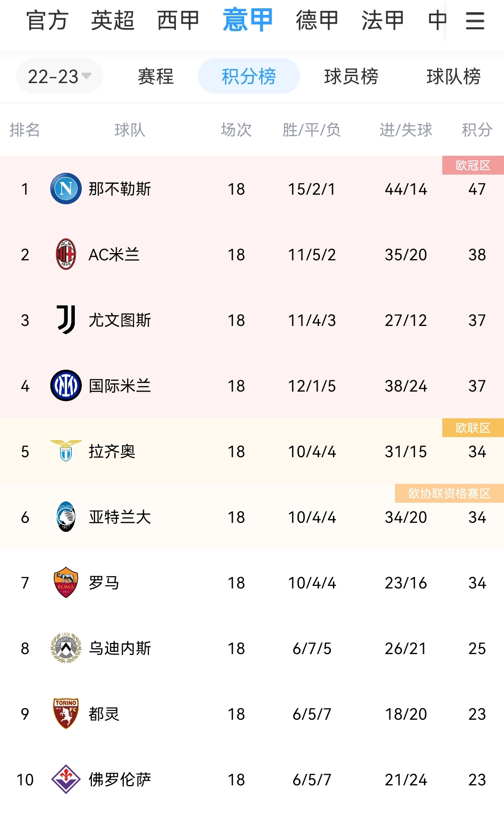Tap the Atalanta club crest

tap(66, 517)
